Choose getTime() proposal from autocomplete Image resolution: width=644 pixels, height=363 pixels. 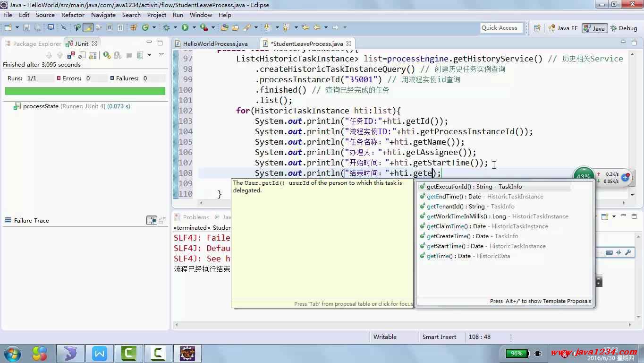(x=494, y=256)
